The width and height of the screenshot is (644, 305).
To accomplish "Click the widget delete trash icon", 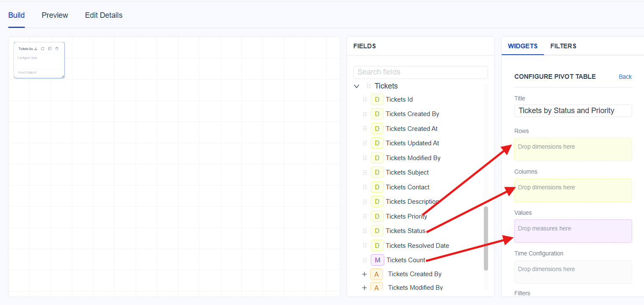I will [x=57, y=49].
